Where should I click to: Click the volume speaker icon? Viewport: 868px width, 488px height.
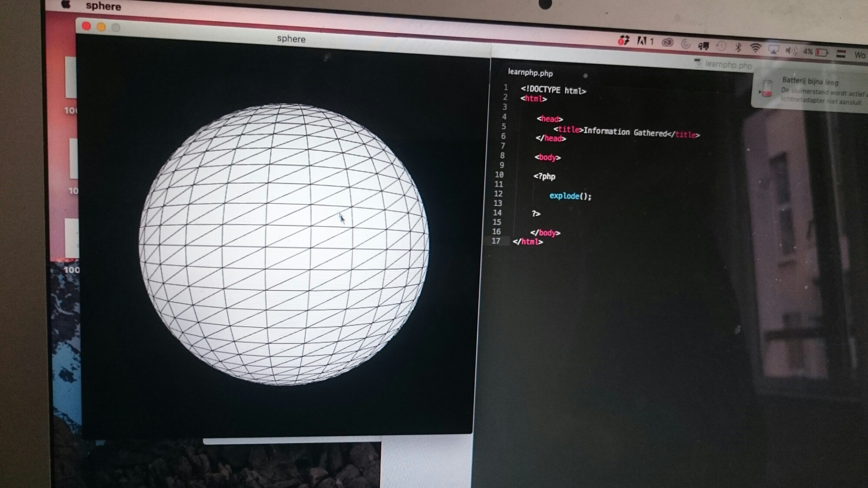click(x=791, y=50)
